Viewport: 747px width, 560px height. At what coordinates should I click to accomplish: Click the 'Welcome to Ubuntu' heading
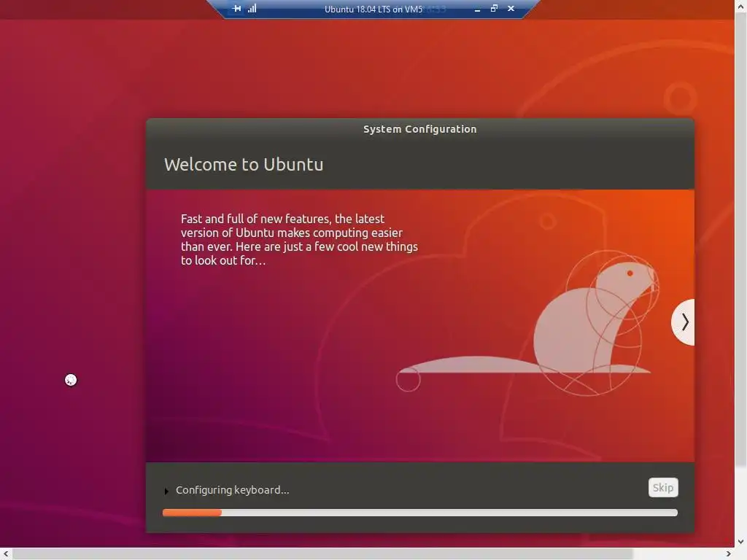pyautogui.click(x=244, y=165)
